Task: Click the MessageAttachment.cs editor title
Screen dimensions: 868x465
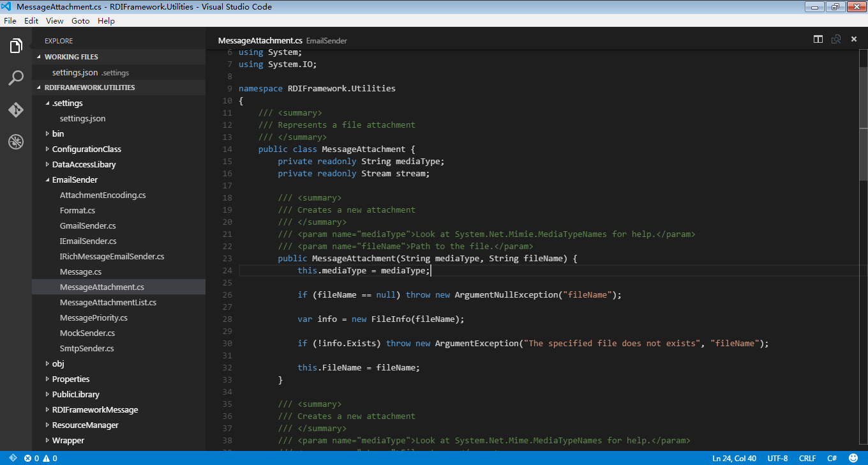Action: click(x=260, y=40)
